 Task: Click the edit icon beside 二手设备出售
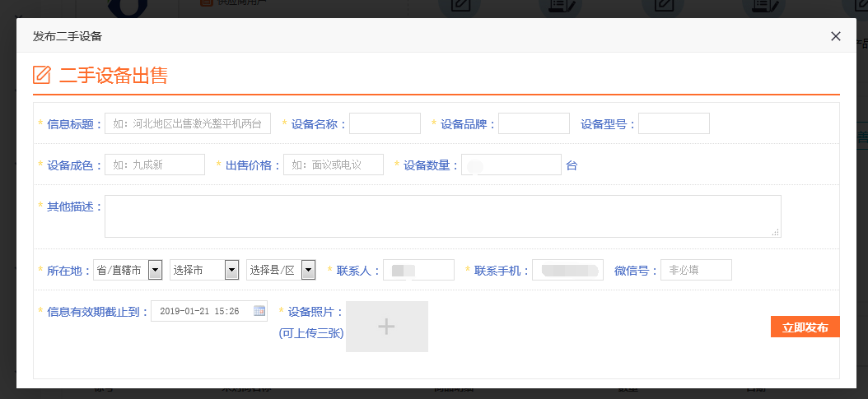click(41, 75)
